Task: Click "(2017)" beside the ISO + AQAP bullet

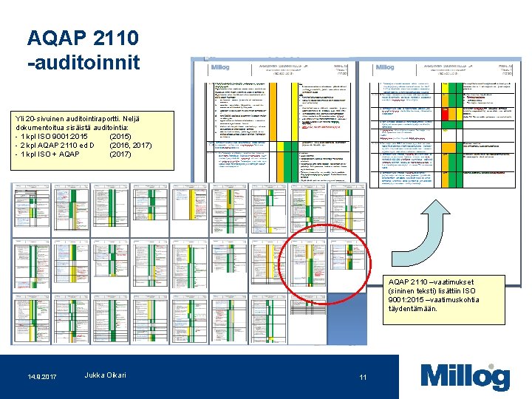Action: (120, 154)
